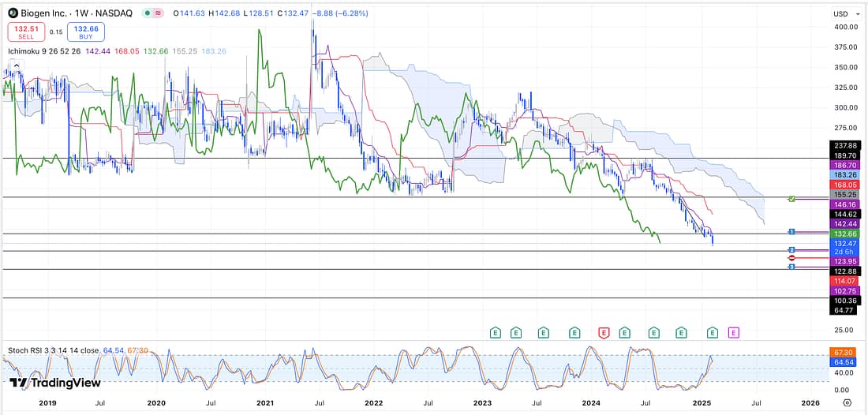Click the red earnings E marker

(604, 332)
